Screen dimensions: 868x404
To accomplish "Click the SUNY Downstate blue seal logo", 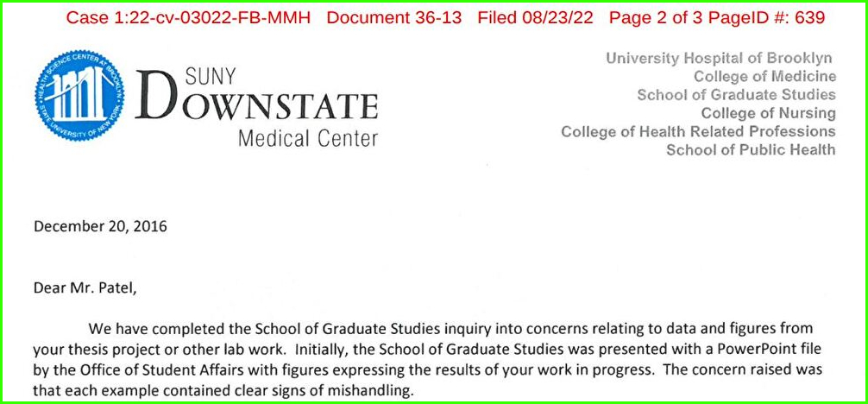I will 79,95.
